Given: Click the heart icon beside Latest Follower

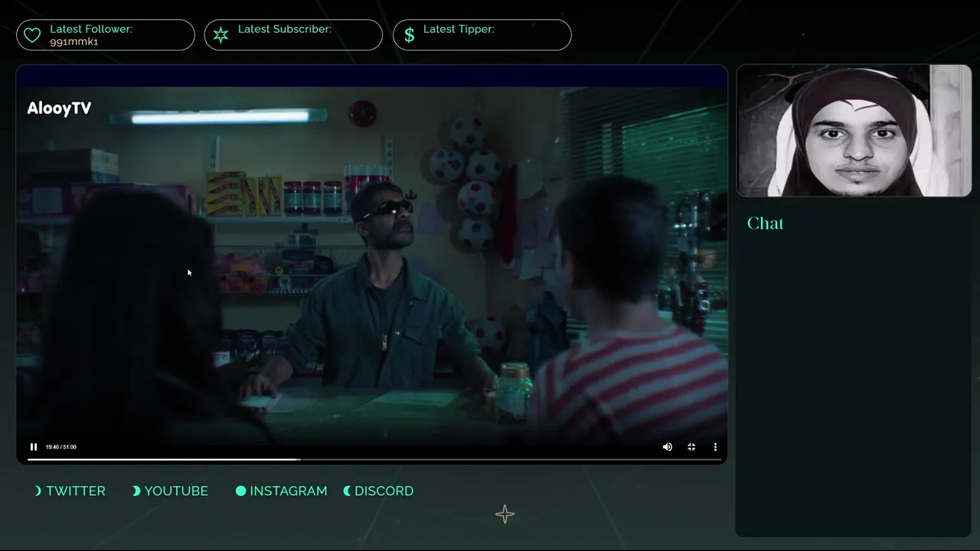Looking at the screenshot, I should click(32, 35).
